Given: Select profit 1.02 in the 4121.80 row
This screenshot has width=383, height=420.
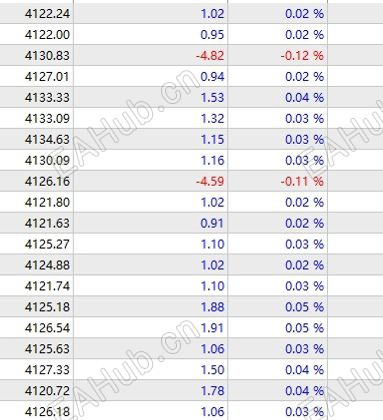Looking at the screenshot, I should coord(212,202).
